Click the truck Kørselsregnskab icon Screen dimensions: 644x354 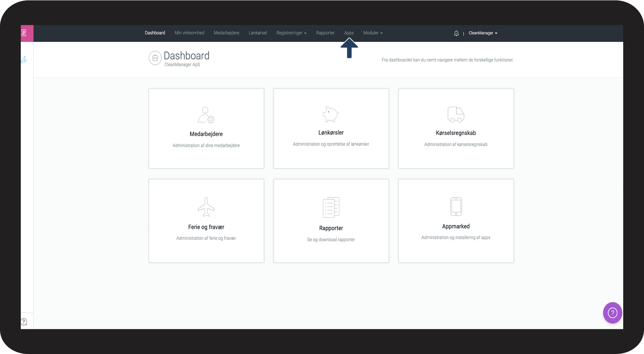(x=456, y=114)
